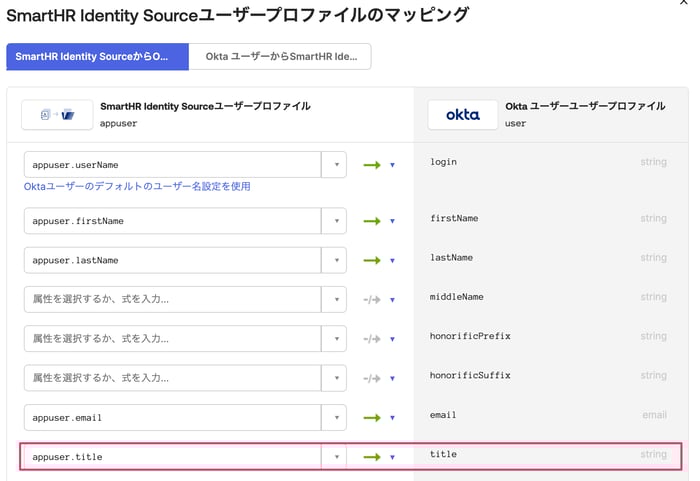Screen dimensions: 700x481
Task: Select the SmartHR Identity SourceからO... tab
Action: [x=97, y=57]
